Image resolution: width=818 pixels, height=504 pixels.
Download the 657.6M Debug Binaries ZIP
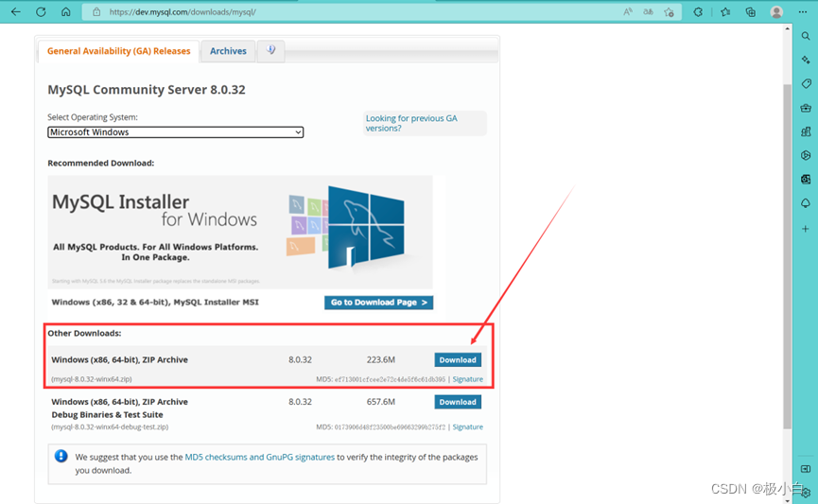point(458,402)
